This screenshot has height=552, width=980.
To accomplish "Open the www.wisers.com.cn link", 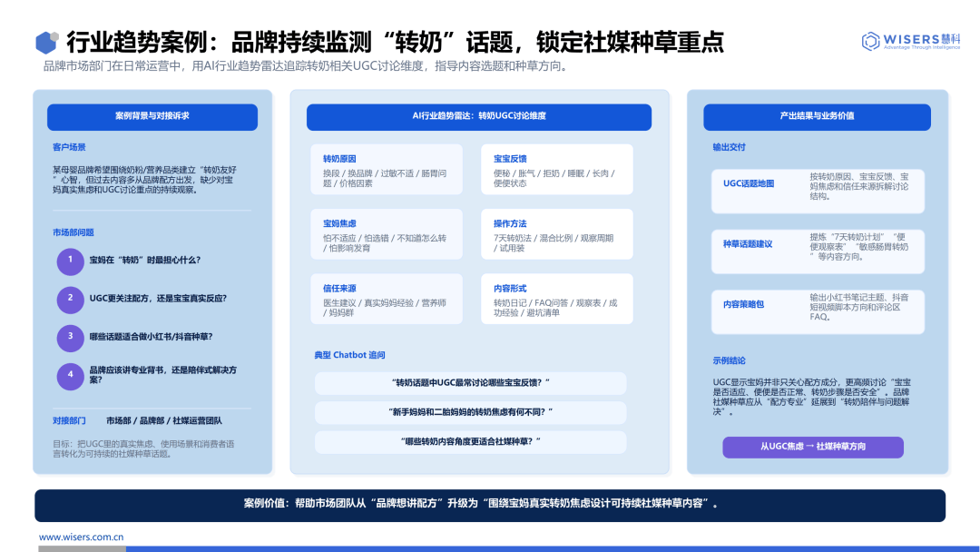I will click(x=82, y=537).
